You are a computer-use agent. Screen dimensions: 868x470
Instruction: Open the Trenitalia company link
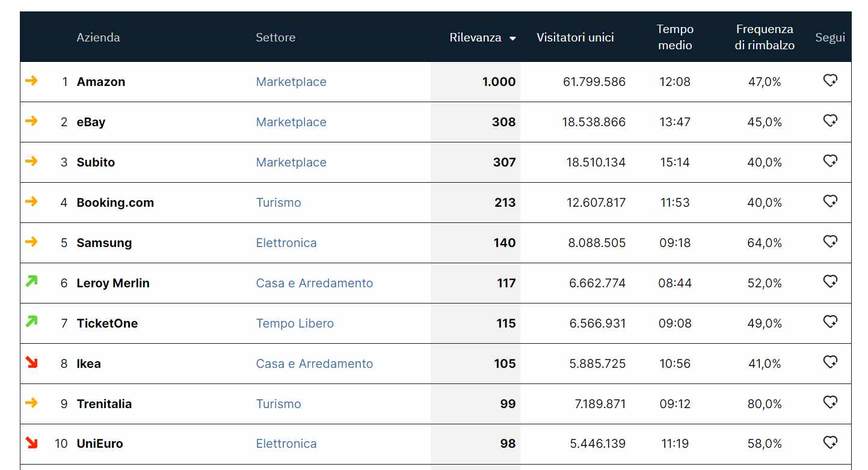[104, 404]
